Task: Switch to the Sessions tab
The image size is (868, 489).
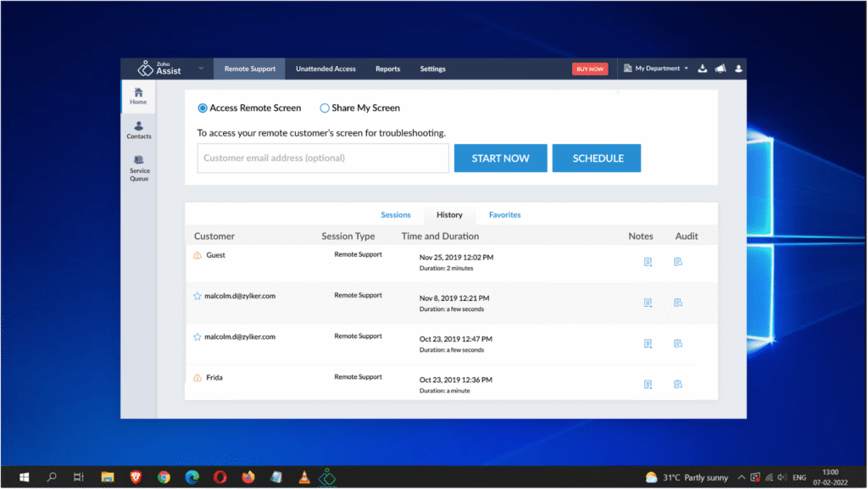Action: pos(395,214)
